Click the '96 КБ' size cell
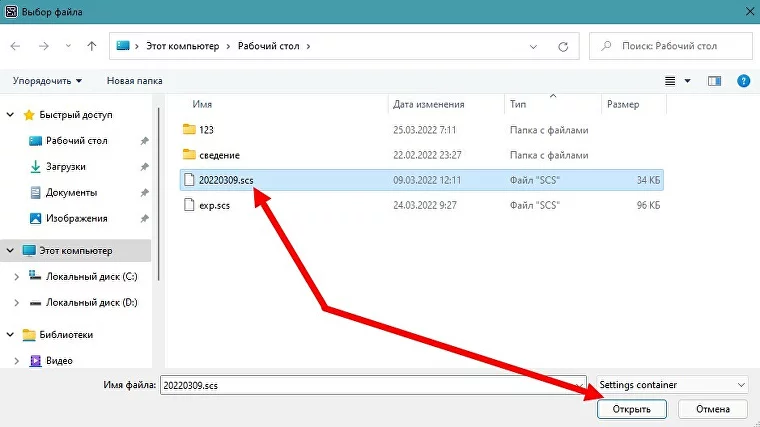Viewport: 760px width, 427px height. point(648,205)
